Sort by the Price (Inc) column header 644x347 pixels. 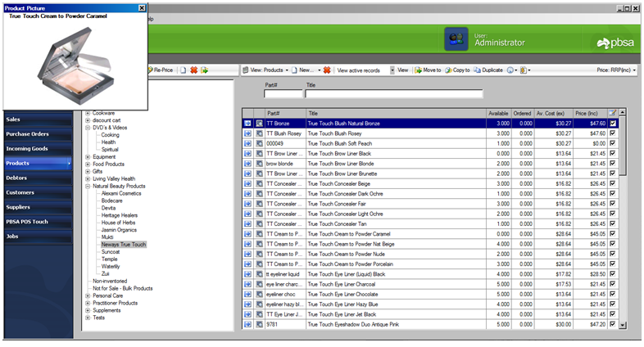[x=590, y=113]
